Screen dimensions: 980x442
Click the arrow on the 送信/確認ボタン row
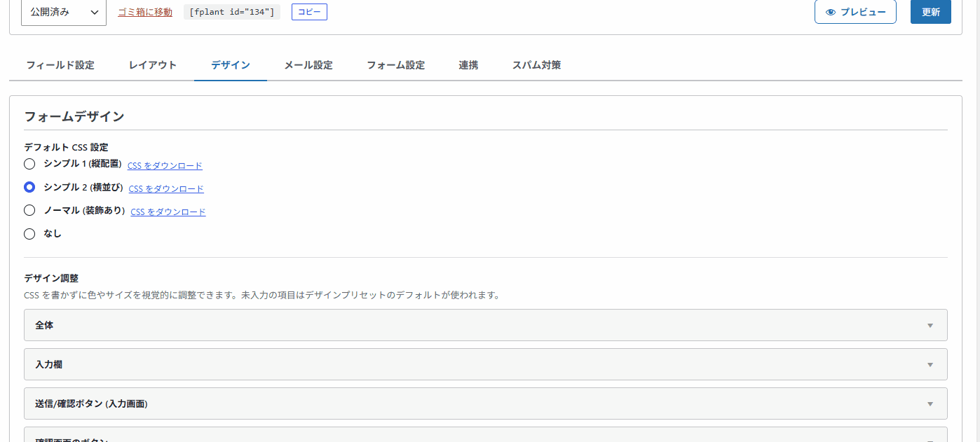(x=930, y=404)
